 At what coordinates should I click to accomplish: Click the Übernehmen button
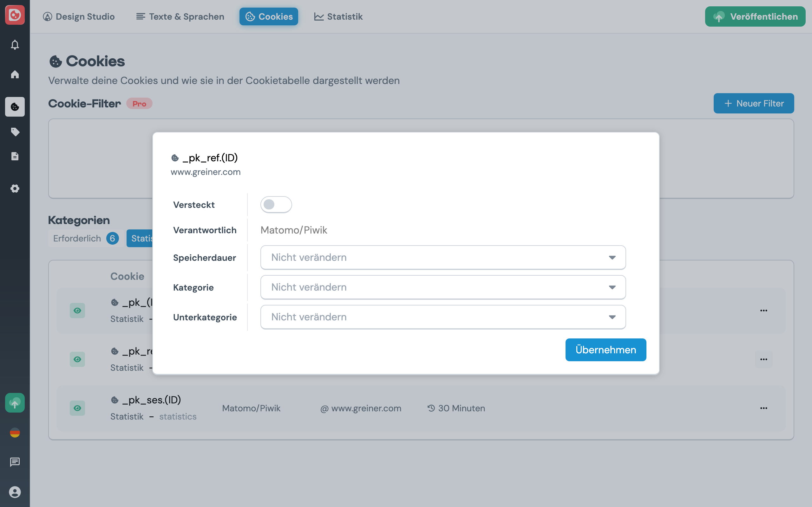(x=605, y=350)
